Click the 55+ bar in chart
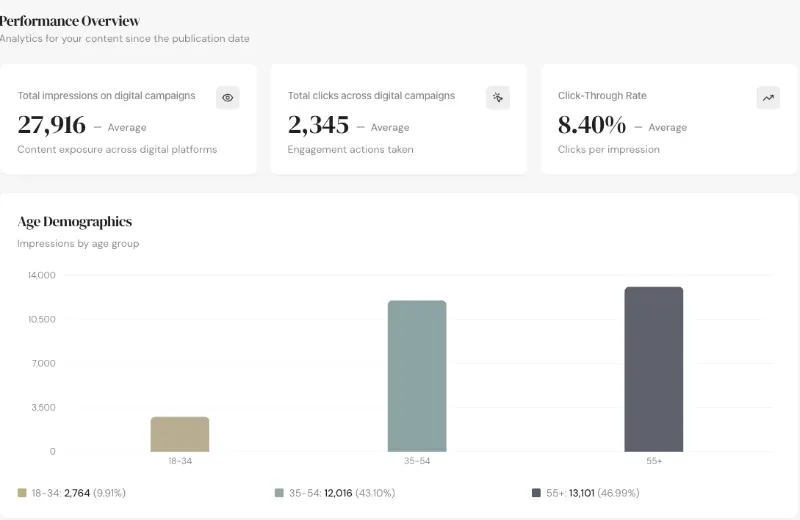The height and width of the screenshot is (520, 800). [x=654, y=369]
